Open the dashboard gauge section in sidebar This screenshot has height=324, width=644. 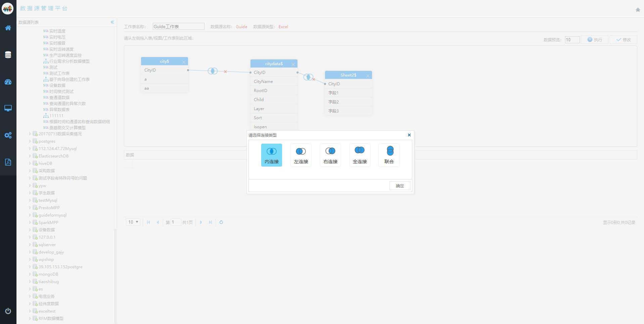[x=8, y=82]
